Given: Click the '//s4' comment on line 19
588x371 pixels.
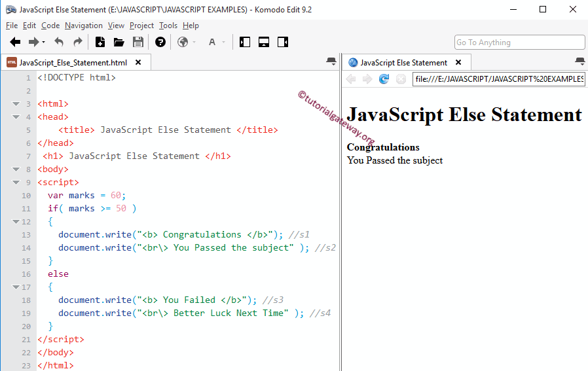Looking at the screenshot, I should click(320, 313).
